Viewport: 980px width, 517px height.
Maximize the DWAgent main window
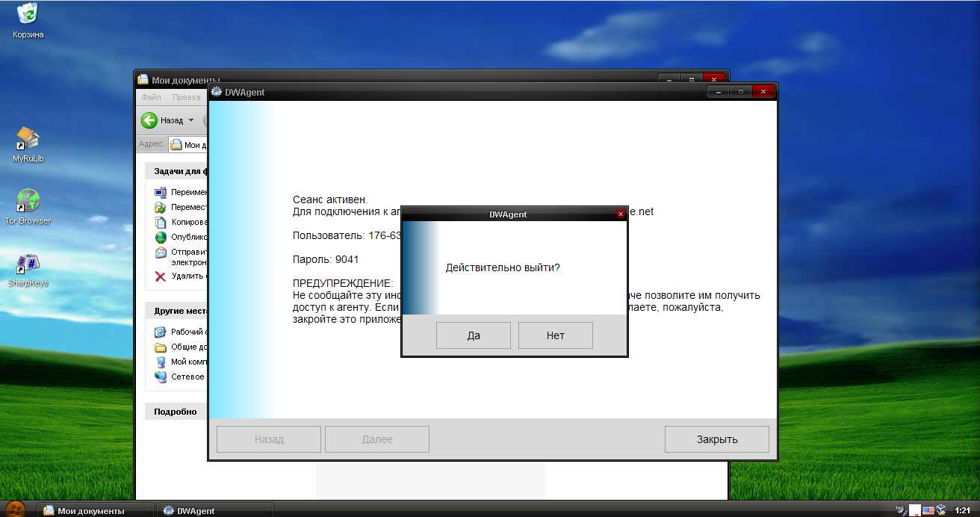pyautogui.click(x=741, y=91)
